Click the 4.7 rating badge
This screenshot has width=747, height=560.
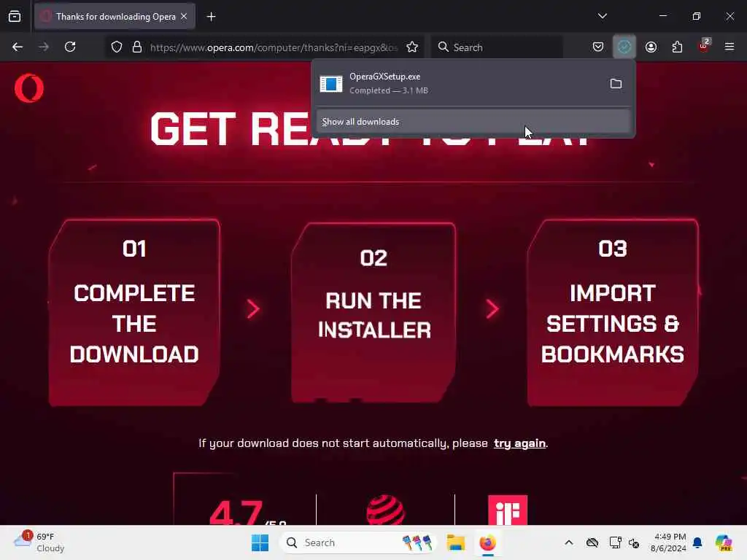[247, 511]
